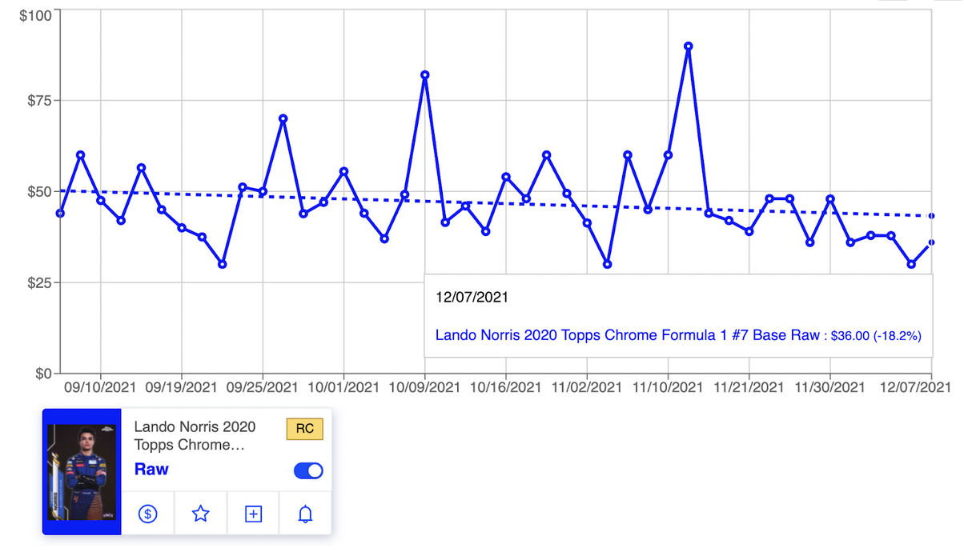Toggle off the Raw card switch
964x560 pixels.
tap(308, 471)
